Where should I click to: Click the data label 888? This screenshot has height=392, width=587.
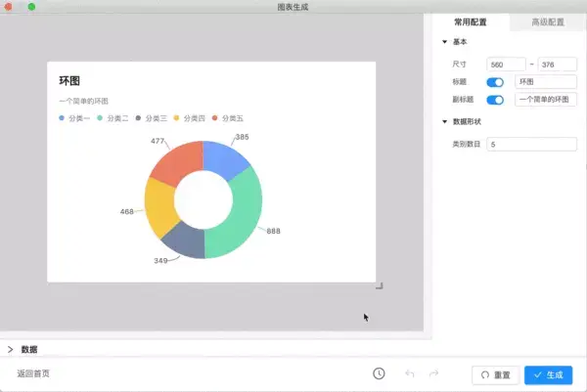coord(273,231)
